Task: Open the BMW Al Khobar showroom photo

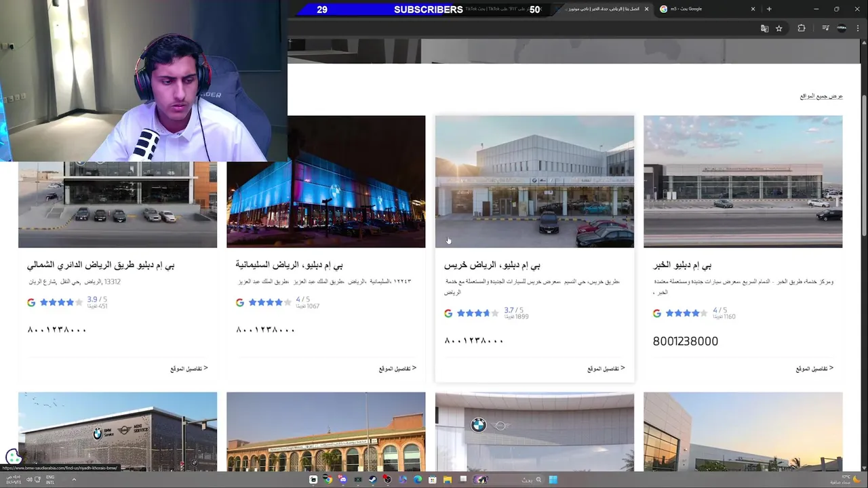Action: point(743,182)
